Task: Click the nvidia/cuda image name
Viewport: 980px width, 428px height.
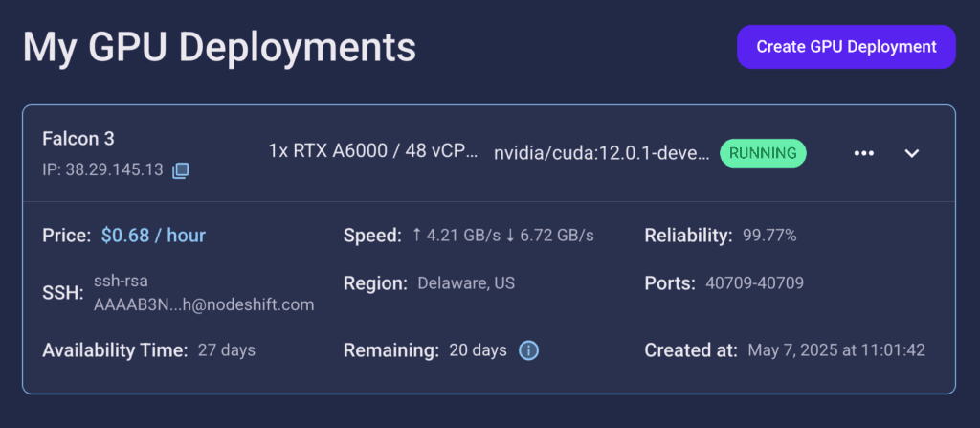Action: [x=601, y=152]
